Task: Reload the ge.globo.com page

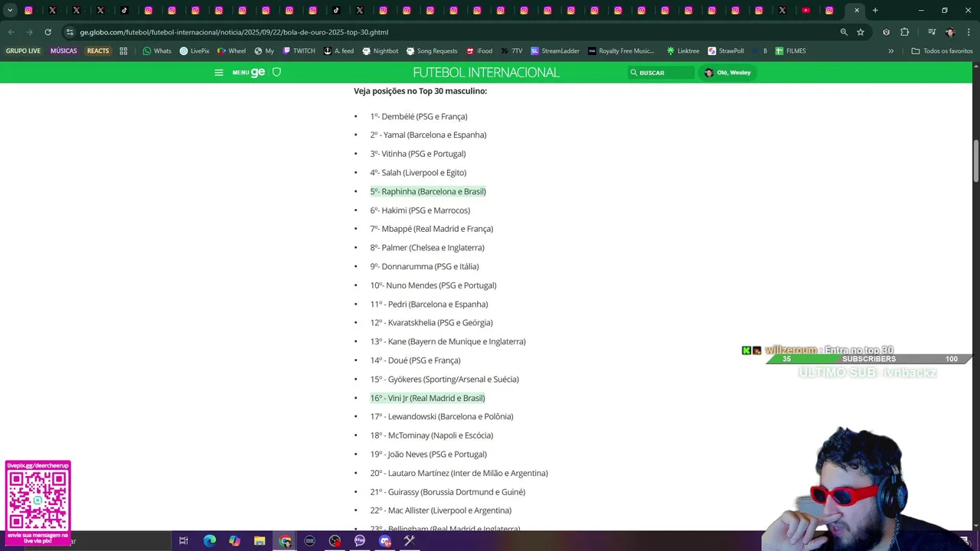Action: click(x=47, y=32)
